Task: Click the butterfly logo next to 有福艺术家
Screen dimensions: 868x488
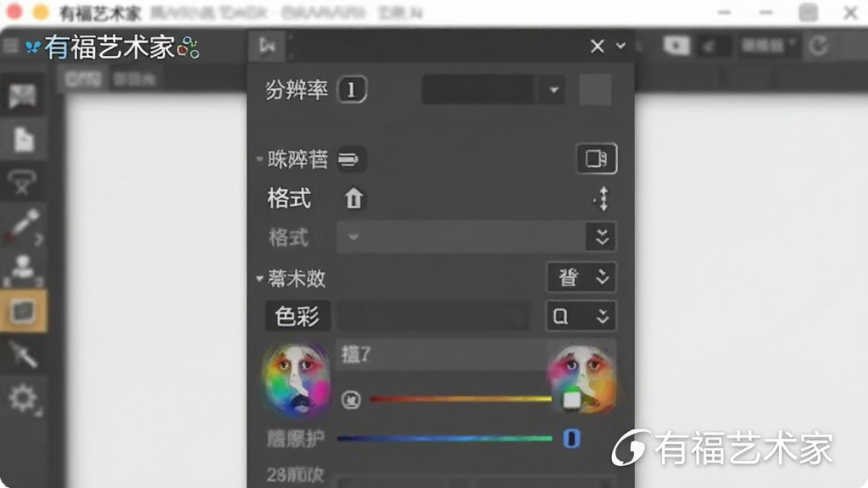Action: pos(33,47)
